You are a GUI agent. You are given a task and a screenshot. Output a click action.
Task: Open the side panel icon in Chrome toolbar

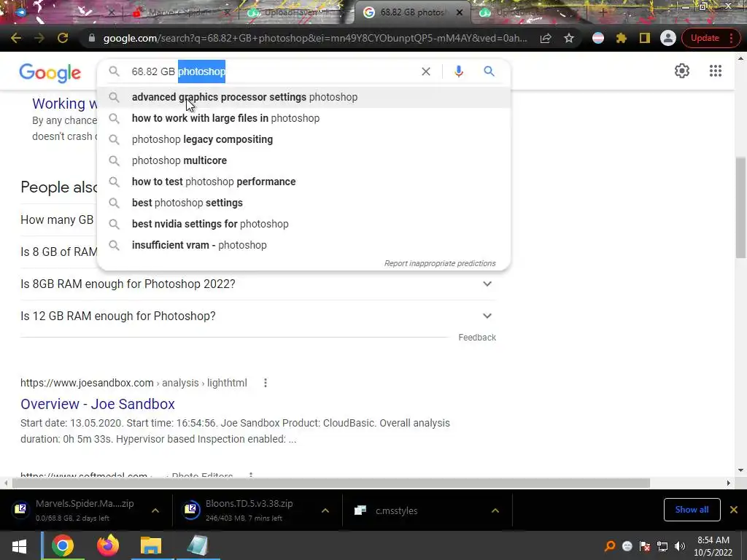coord(645,38)
